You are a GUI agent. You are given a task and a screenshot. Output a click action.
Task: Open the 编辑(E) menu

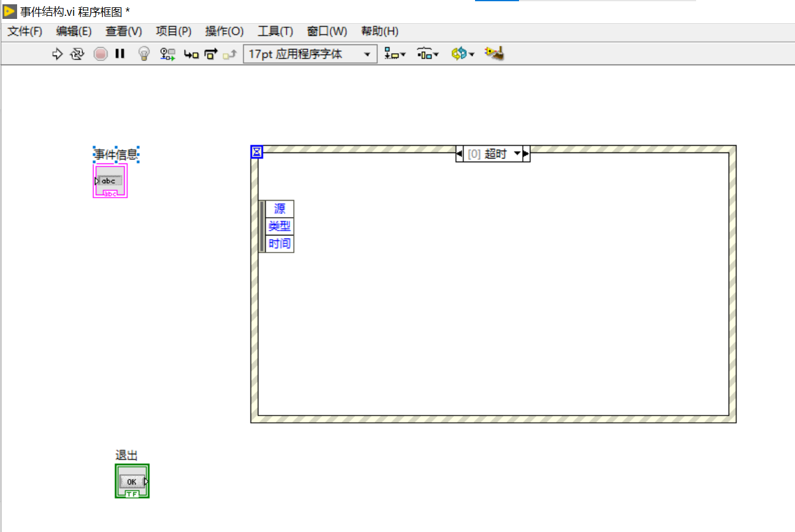pyautogui.click(x=74, y=31)
